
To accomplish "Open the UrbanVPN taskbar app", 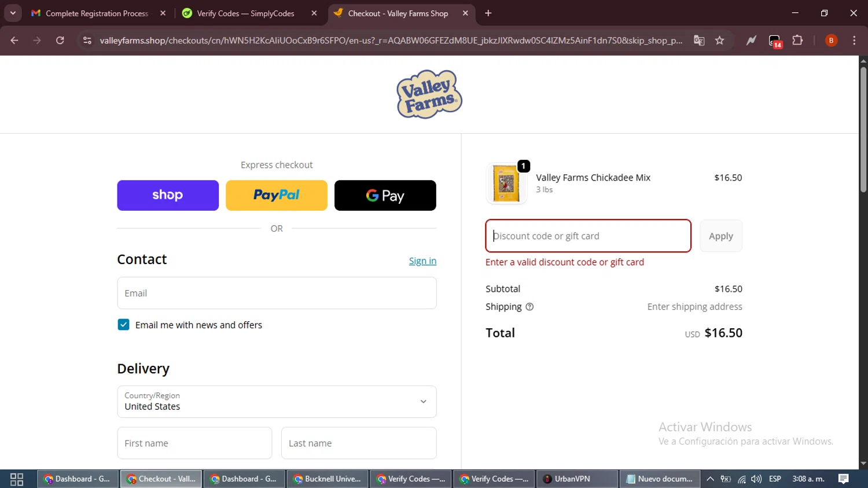I will (x=577, y=479).
